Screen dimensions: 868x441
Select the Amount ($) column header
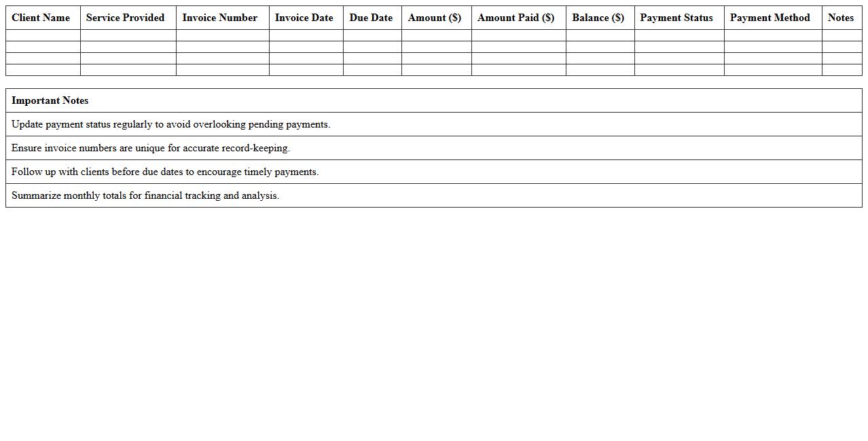[434, 18]
